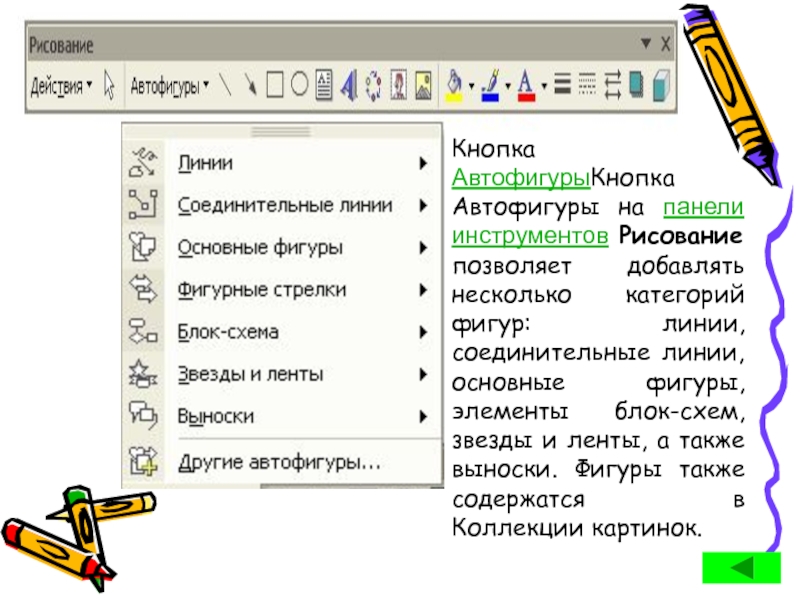Click the 3-D Style icon
This screenshot has height=600, width=800.
[660, 85]
